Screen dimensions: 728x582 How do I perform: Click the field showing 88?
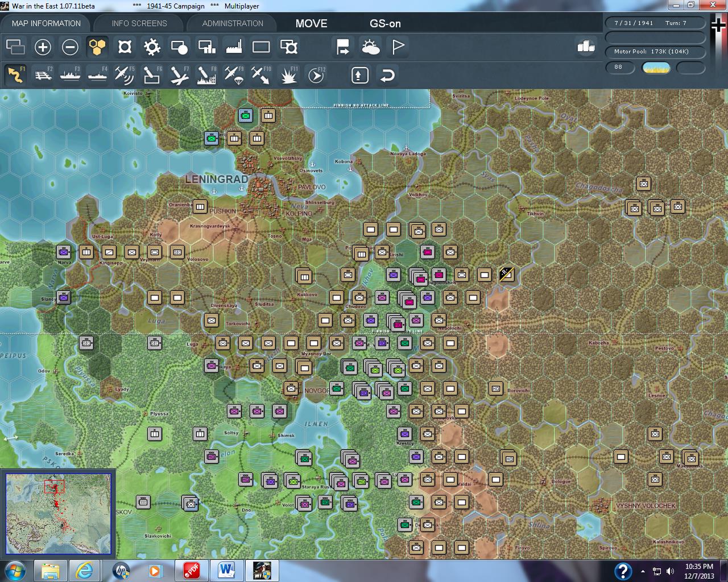click(620, 68)
